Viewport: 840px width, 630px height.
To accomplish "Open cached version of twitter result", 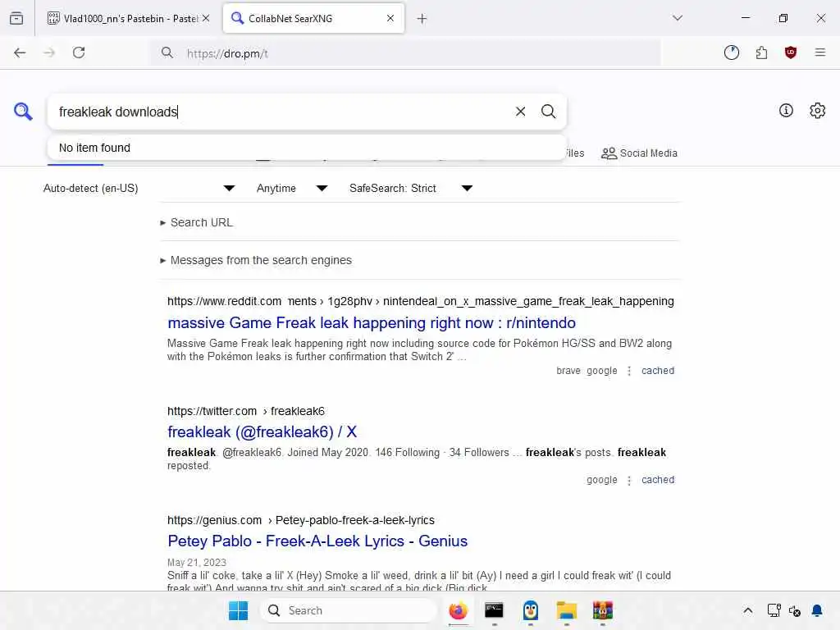I will (658, 480).
